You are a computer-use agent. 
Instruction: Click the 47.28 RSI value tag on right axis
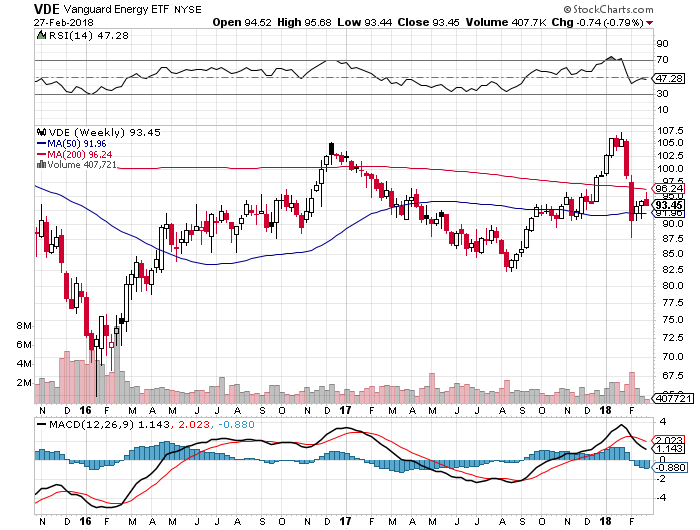click(669, 79)
